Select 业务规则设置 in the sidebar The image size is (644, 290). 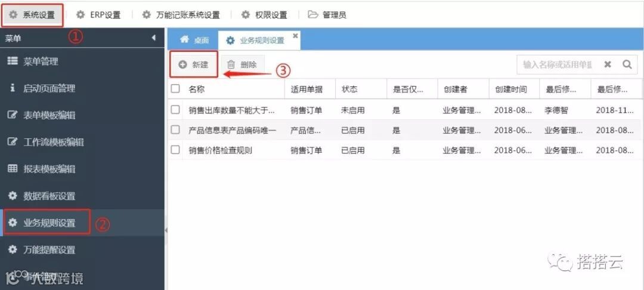pos(82,223)
